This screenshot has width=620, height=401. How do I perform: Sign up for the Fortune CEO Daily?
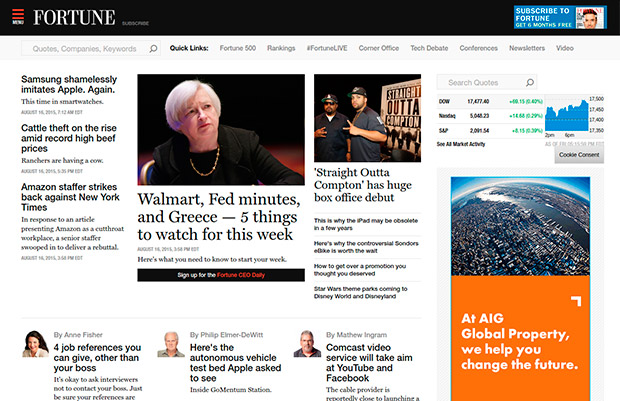[221, 275]
